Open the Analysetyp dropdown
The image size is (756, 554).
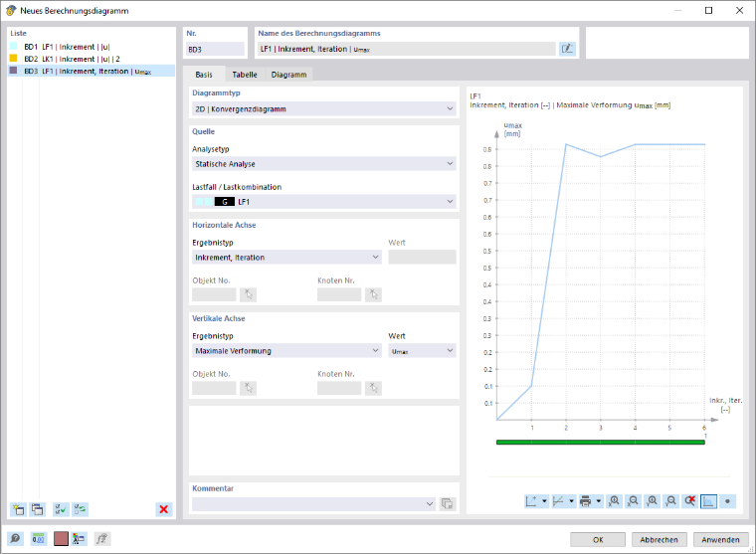click(x=324, y=164)
